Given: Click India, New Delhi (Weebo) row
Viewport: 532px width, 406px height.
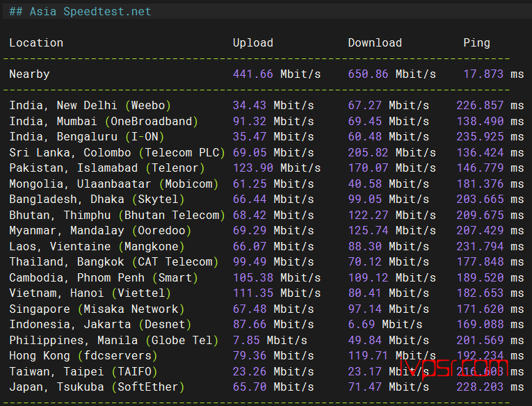Looking at the screenshot, I should (x=266, y=105).
